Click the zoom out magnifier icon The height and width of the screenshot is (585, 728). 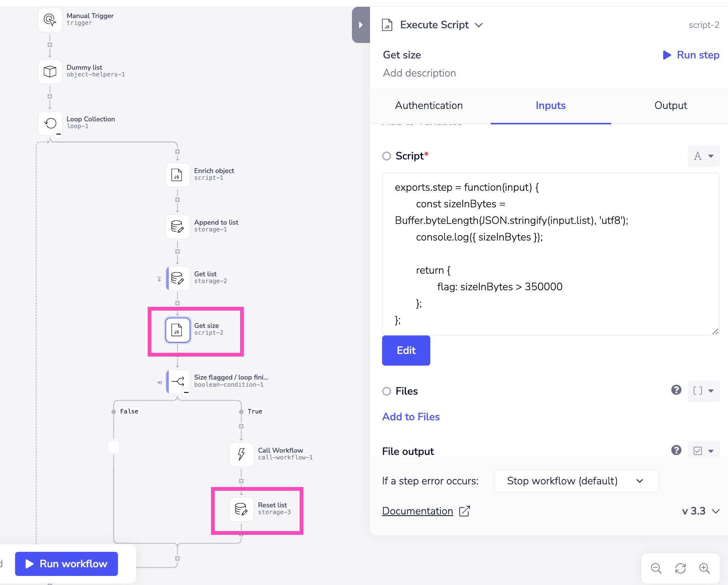coord(656,568)
